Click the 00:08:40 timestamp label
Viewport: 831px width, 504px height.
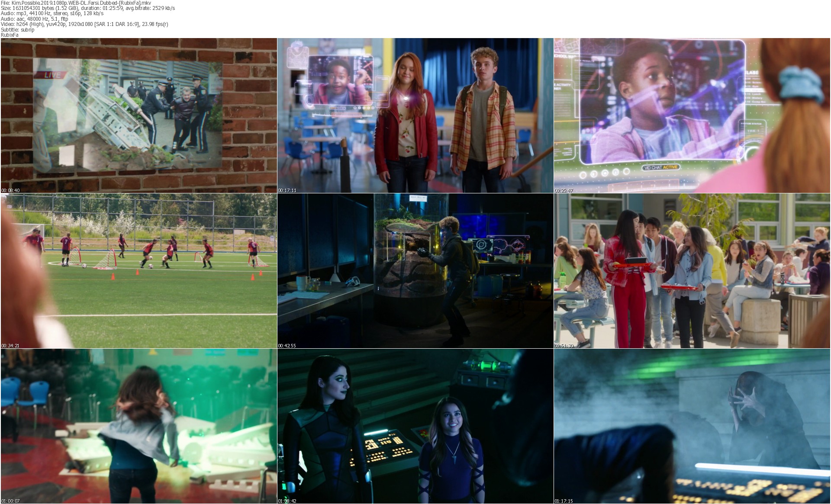click(x=10, y=190)
